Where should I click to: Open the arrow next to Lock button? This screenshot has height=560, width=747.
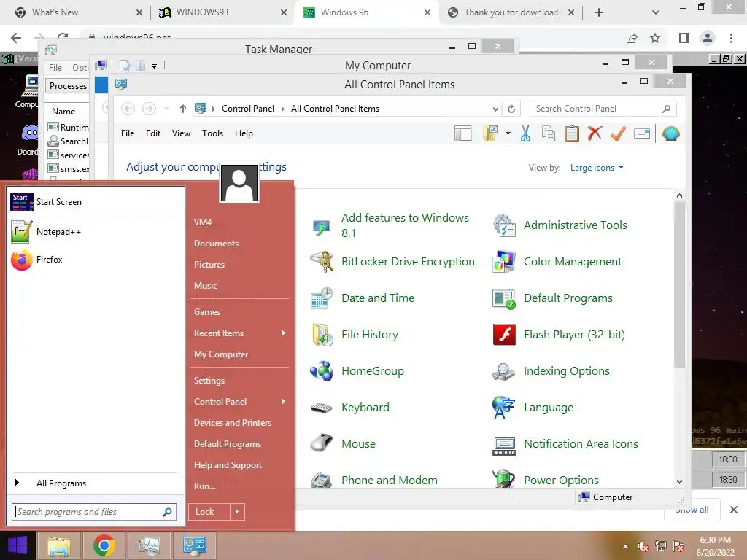tap(237, 512)
